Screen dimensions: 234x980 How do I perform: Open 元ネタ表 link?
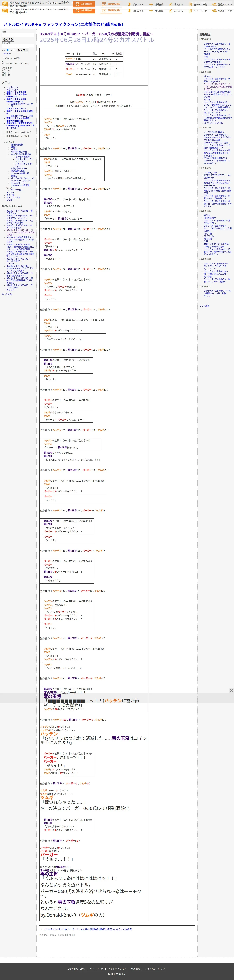click(x=208, y=276)
